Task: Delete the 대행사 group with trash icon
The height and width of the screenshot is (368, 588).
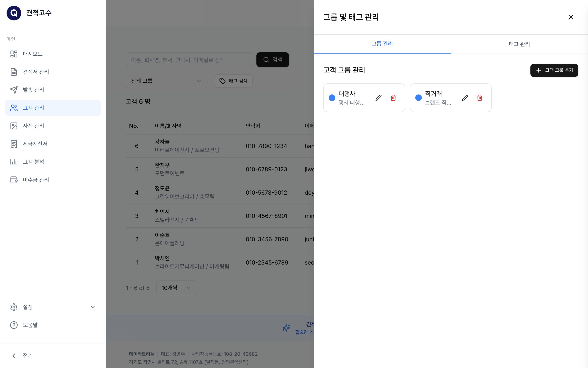Action: 393,98
